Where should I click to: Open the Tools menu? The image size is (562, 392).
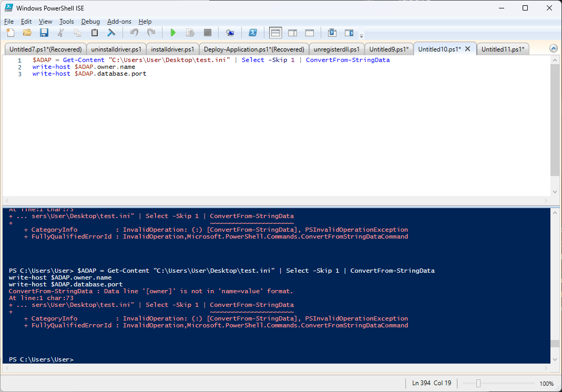(66, 22)
